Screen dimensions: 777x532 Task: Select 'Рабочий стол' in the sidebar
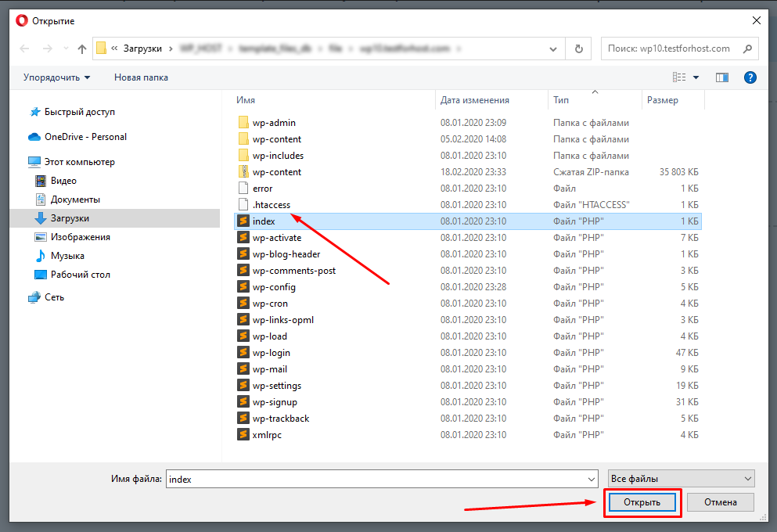[x=80, y=275]
